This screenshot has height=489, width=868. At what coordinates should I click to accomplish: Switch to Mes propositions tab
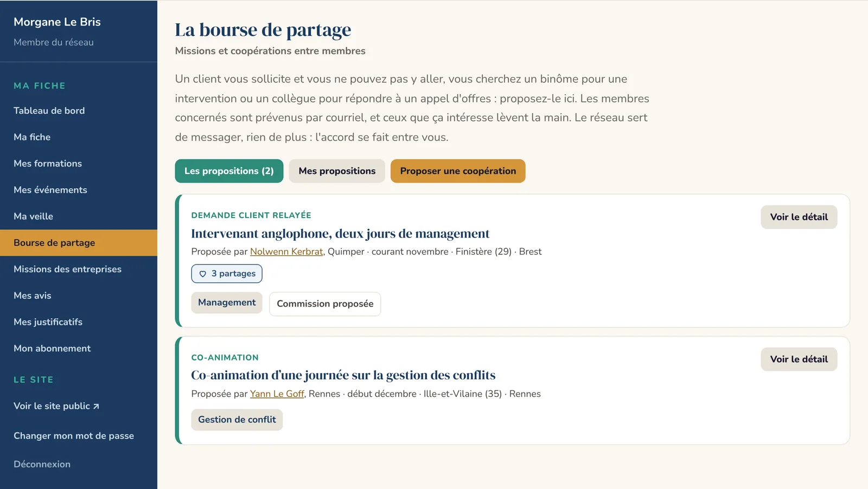(x=337, y=171)
